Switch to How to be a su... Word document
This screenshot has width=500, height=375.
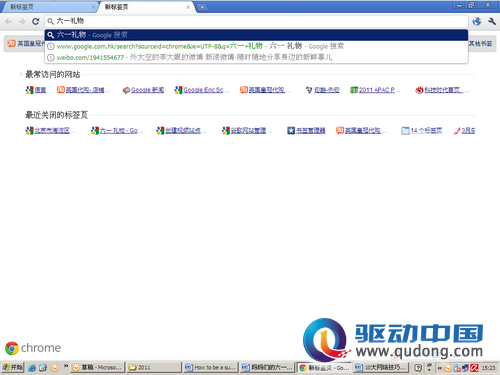pyautogui.click(x=211, y=368)
